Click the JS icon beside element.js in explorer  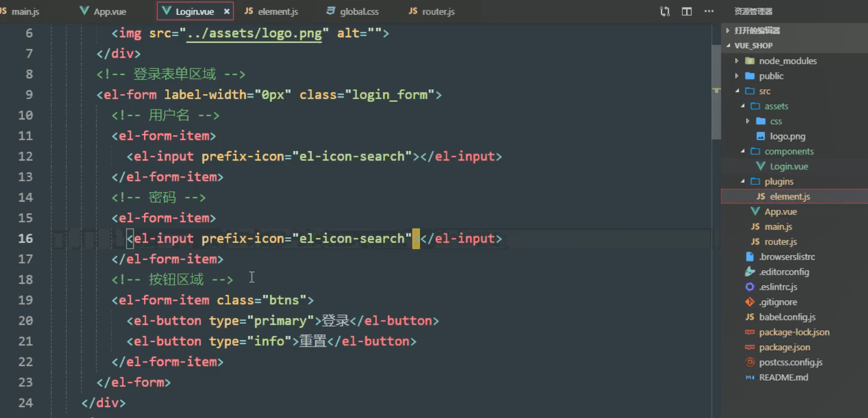click(x=761, y=196)
